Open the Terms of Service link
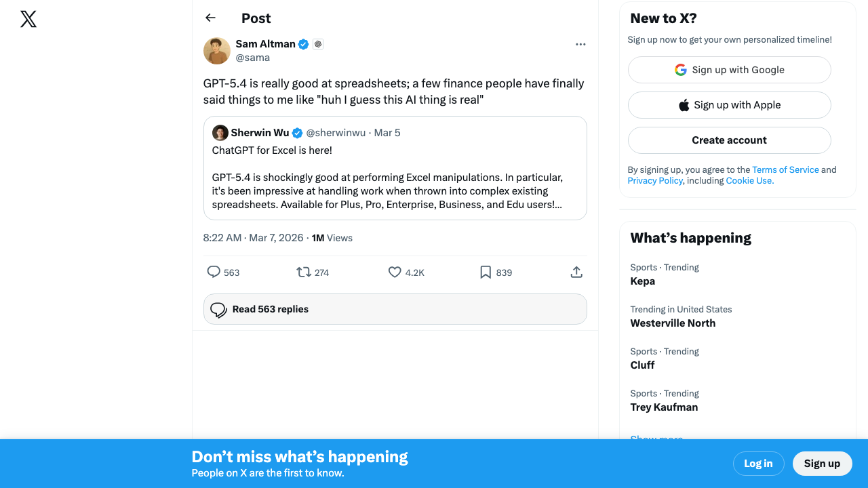Screen dimensions: 868x488 point(785,170)
